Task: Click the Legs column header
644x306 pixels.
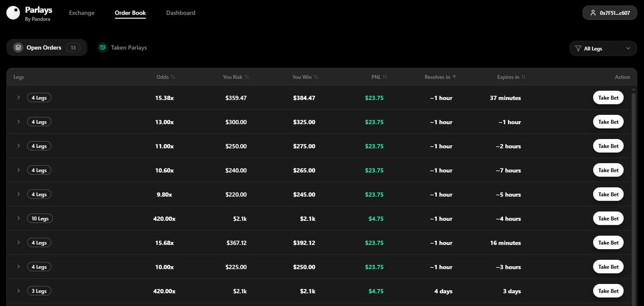Action: pyautogui.click(x=19, y=77)
